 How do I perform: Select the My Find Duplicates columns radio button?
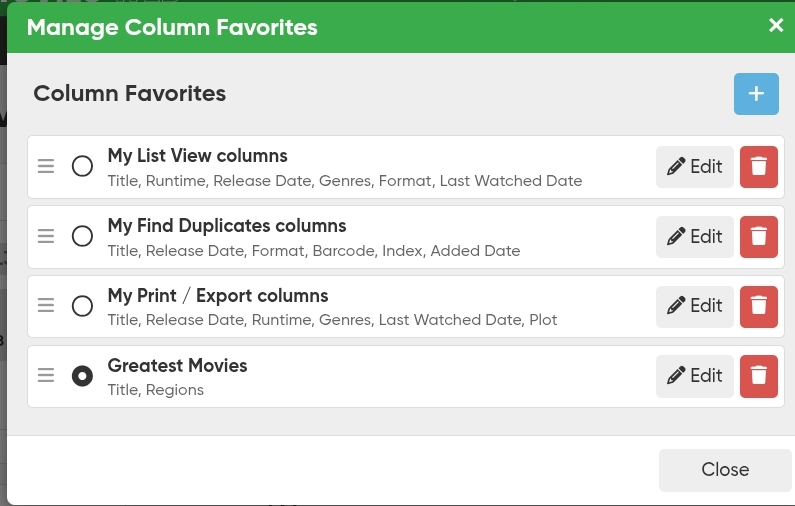click(83, 236)
